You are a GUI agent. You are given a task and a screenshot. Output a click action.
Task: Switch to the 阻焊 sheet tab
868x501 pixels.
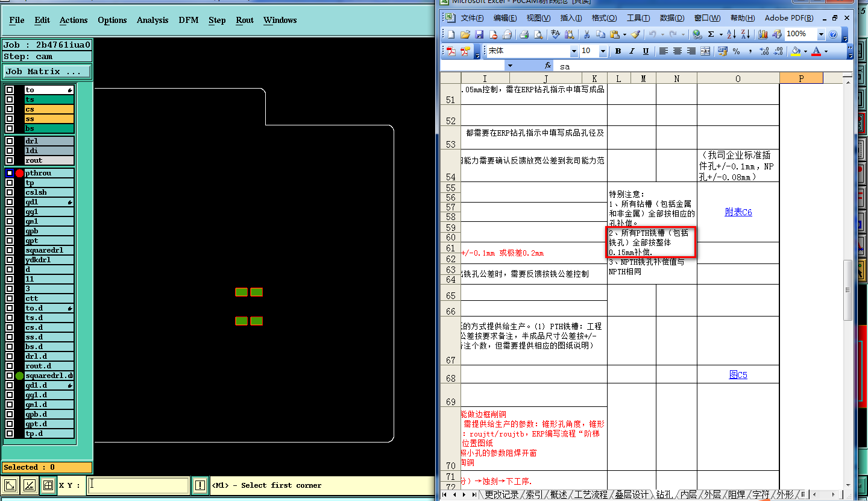[737, 494]
